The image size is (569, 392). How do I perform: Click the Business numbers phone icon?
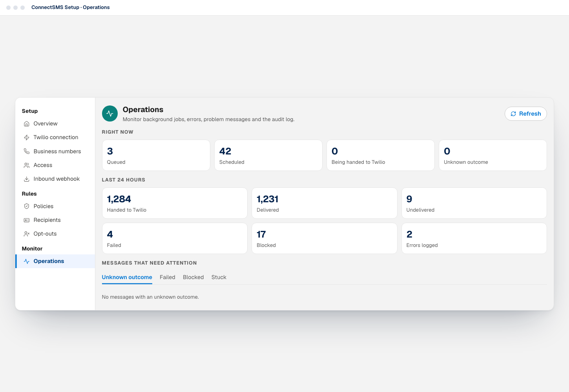27,151
